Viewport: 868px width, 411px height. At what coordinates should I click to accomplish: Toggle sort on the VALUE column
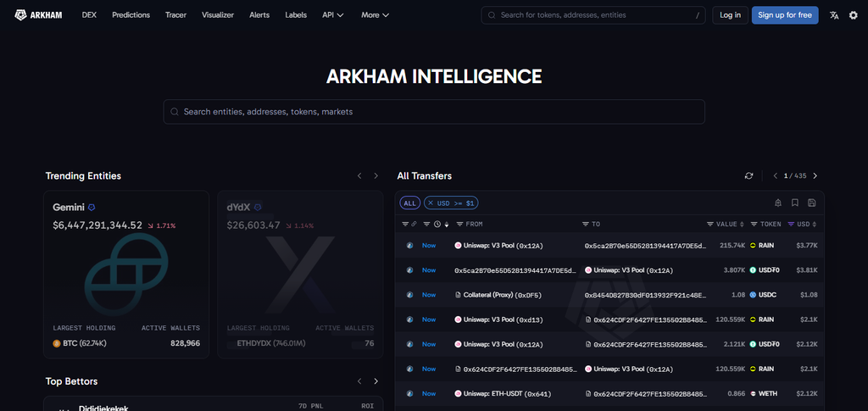tap(742, 224)
